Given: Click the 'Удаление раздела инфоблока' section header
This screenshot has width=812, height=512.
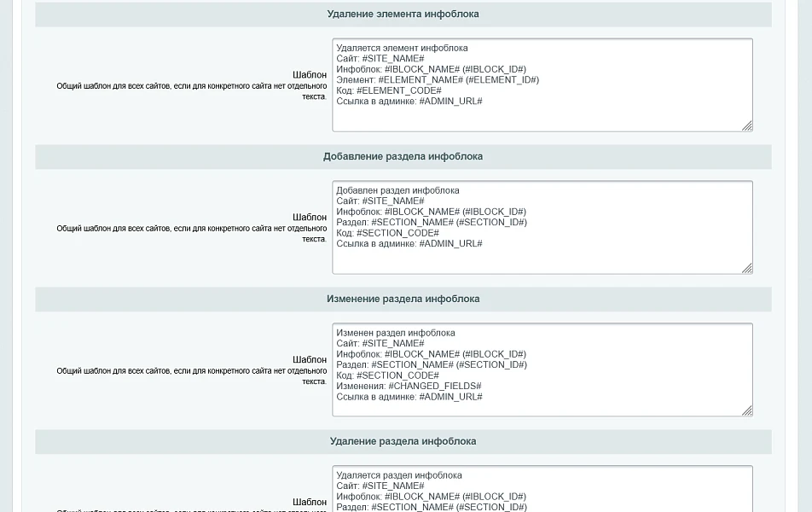Looking at the screenshot, I should point(403,441).
